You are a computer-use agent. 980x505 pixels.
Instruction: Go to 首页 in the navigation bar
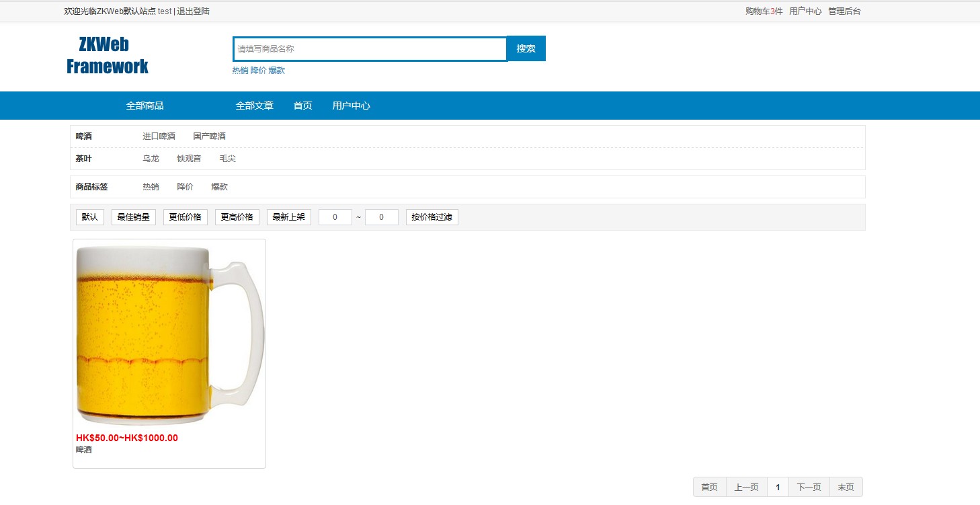click(x=303, y=106)
